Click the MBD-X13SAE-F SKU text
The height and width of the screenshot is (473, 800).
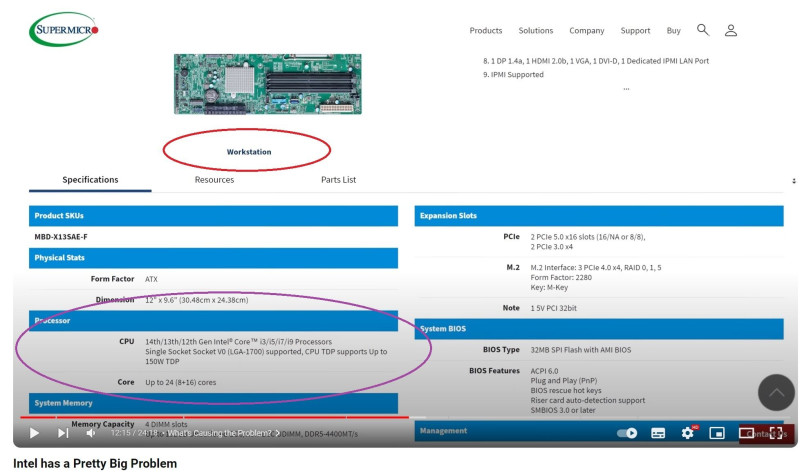pyautogui.click(x=61, y=237)
